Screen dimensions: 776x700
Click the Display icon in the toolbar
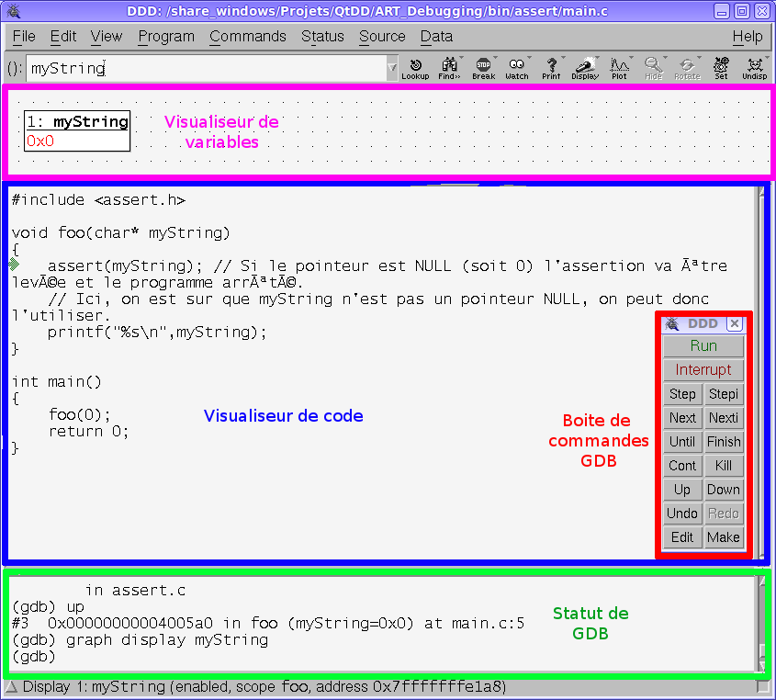585,68
